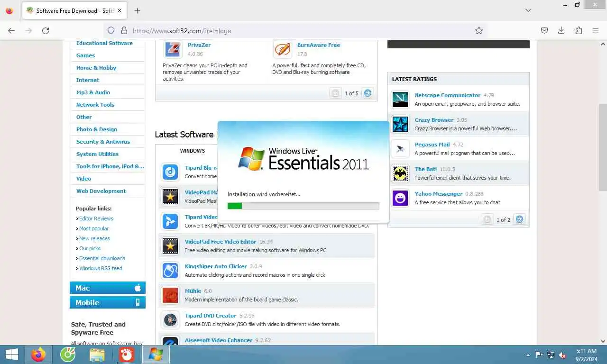
Task: Click the muted volume tray icon
Action: point(562,355)
